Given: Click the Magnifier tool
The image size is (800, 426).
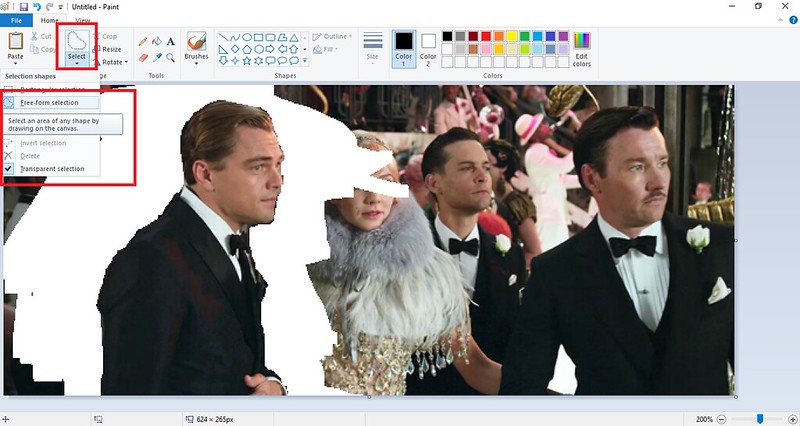Looking at the screenshot, I should pyautogui.click(x=171, y=58).
